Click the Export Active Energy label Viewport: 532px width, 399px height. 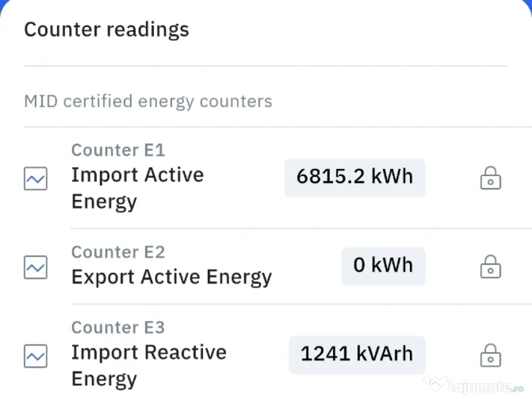(x=171, y=277)
